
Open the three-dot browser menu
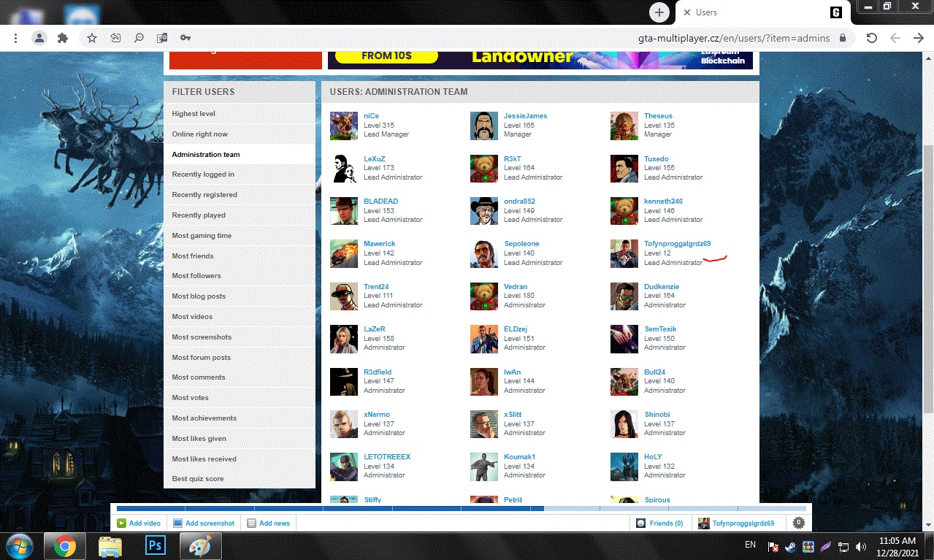coord(15,38)
